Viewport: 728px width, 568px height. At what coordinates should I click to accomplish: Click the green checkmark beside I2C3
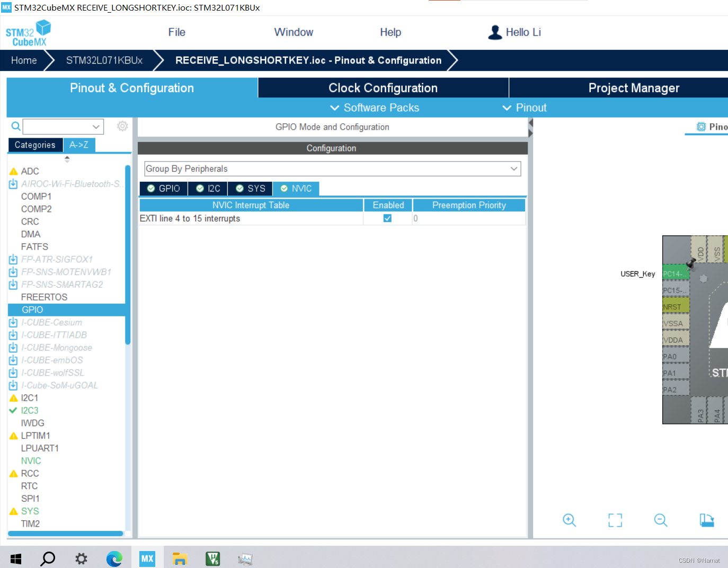(13, 411)
